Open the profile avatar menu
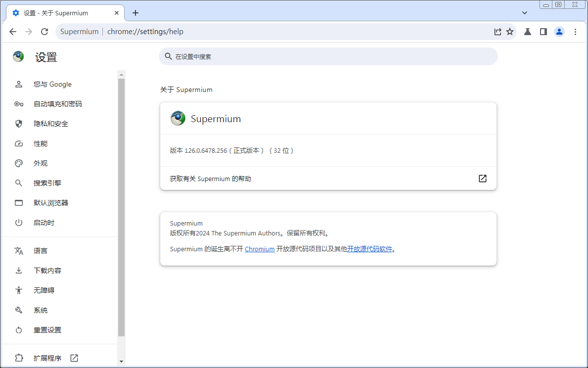Image resolution: width=588 pixels, height=368 pixels. coord(559,32)
